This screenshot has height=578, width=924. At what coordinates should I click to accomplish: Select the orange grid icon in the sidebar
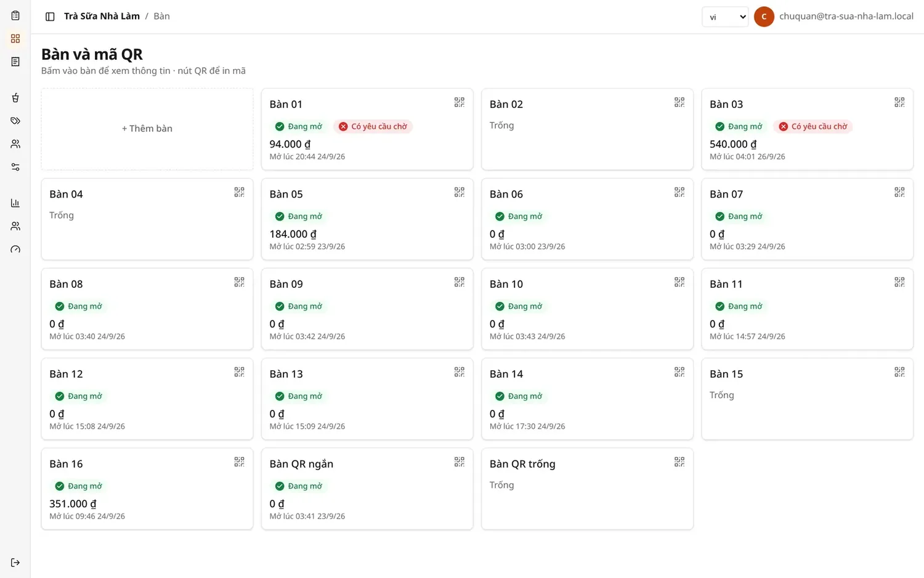(15, 39)
